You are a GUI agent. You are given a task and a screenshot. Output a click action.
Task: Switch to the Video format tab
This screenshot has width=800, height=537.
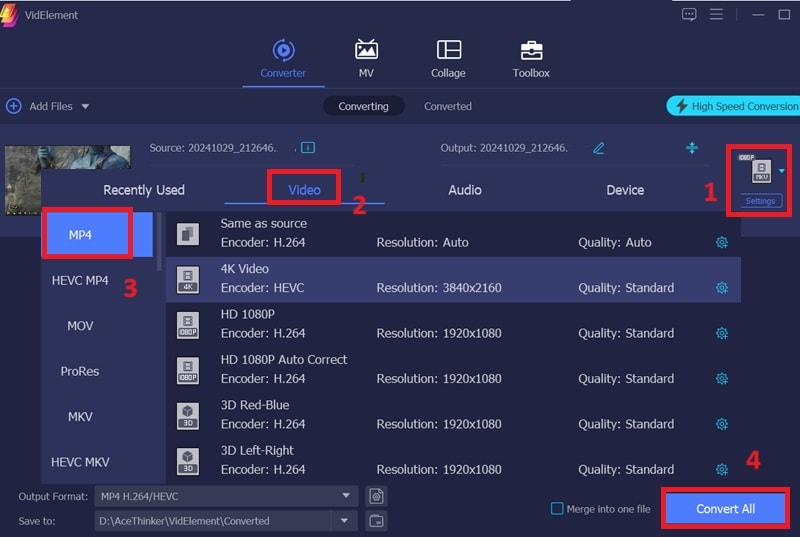(x=305, y=190)
